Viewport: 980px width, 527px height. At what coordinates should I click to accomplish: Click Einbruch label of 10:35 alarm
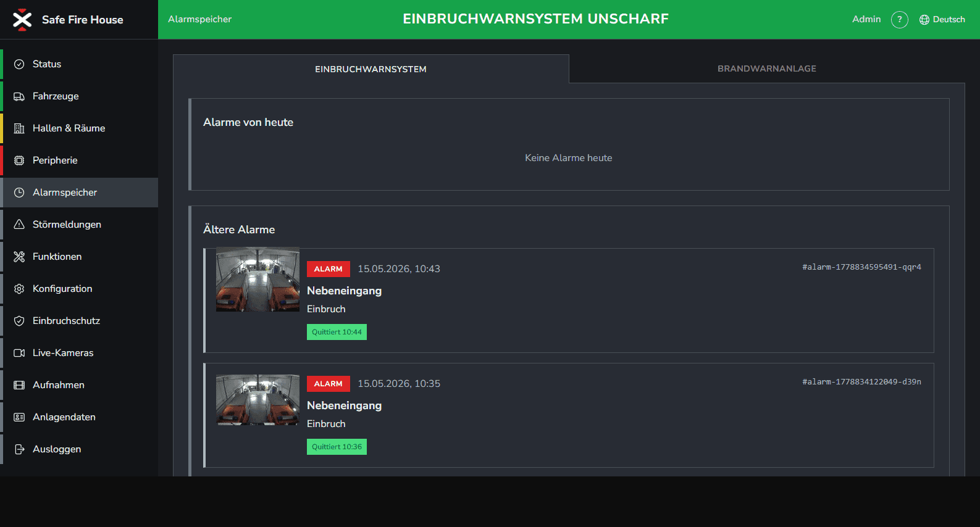click(x=326, y=424)
